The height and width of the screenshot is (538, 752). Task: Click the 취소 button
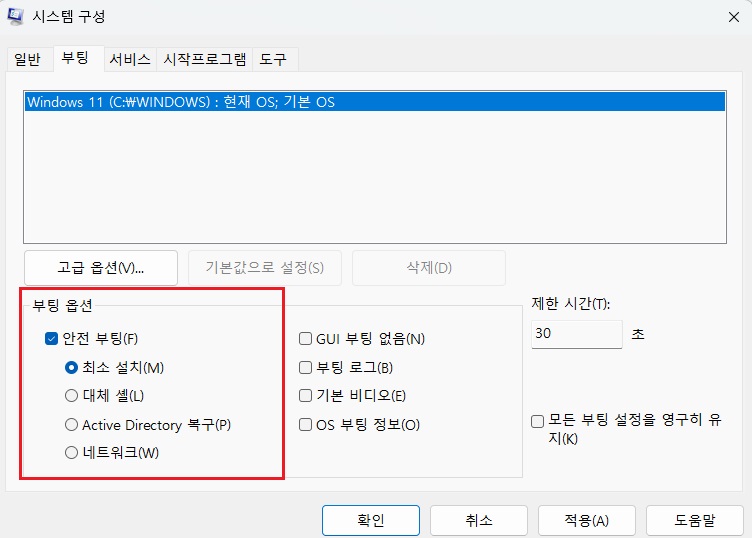(x=479, y=520)
